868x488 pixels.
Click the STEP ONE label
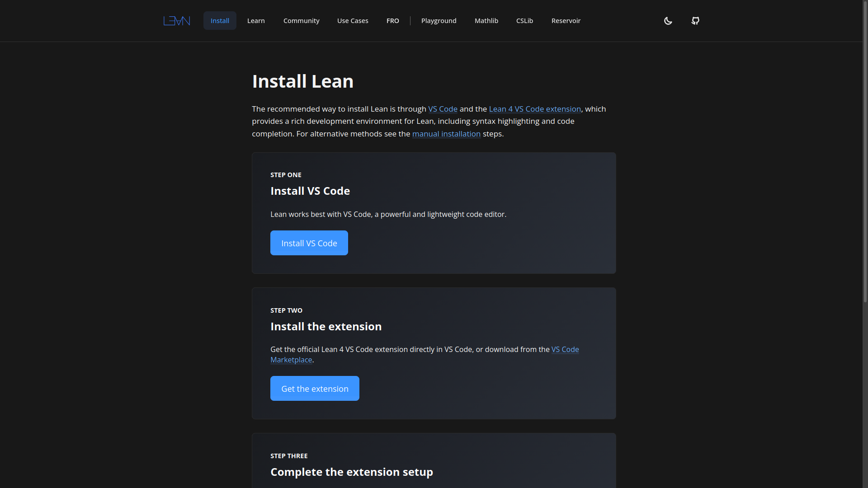point(286,175)
